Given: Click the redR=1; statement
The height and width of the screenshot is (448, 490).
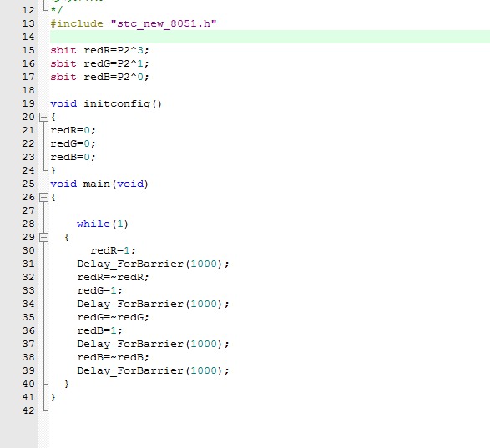Looking at the screenshot, I should coord(114,250).
